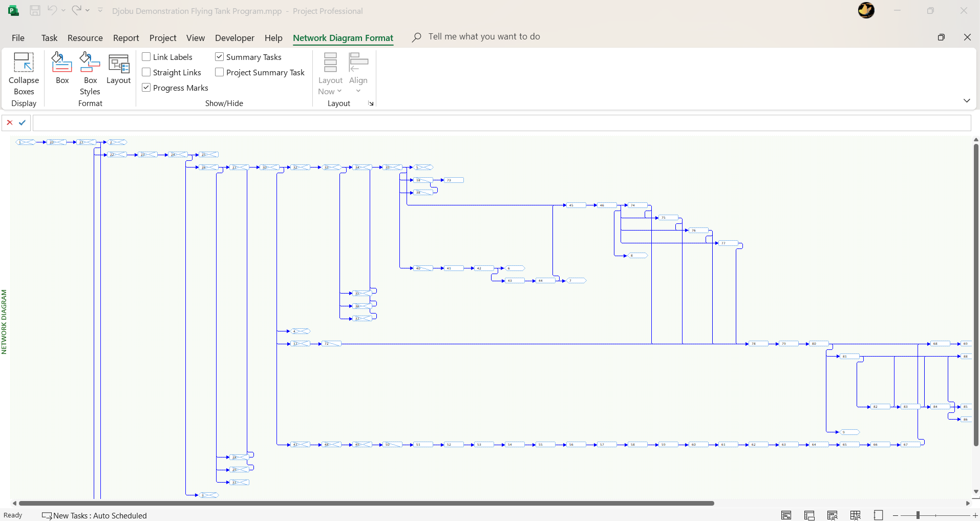
Task: Enable Project Summary Task checkbox
Action: click(220, 72)
